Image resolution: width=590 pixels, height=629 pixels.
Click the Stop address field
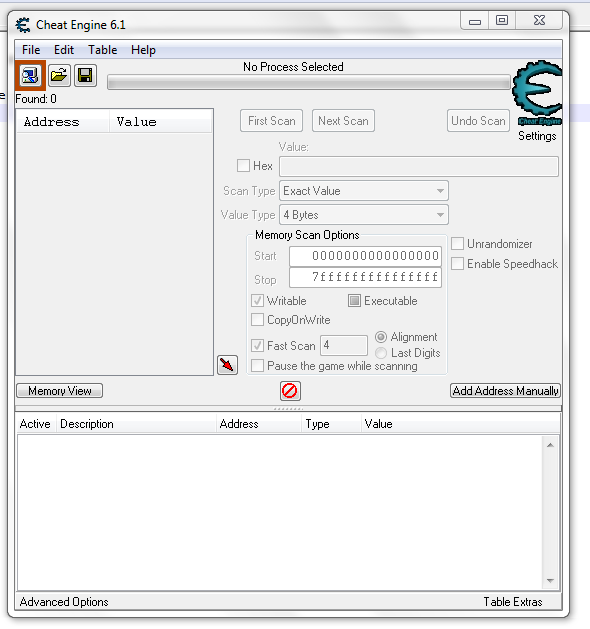coord(365,277)
